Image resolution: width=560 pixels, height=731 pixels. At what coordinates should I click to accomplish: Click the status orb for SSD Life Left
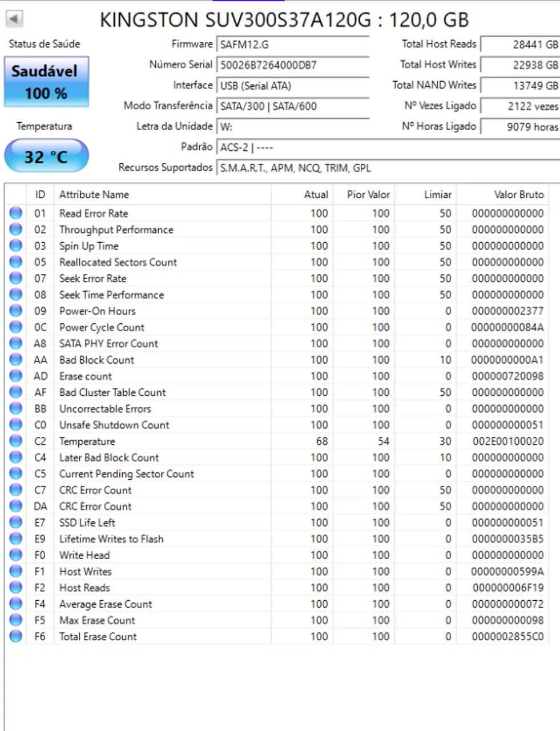[x=16, y=523]
